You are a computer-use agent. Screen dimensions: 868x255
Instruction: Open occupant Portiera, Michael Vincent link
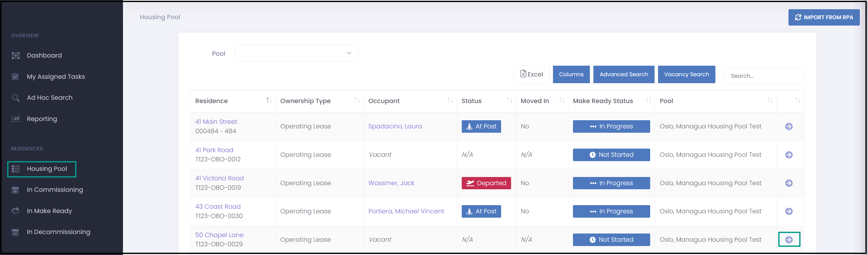406,212
